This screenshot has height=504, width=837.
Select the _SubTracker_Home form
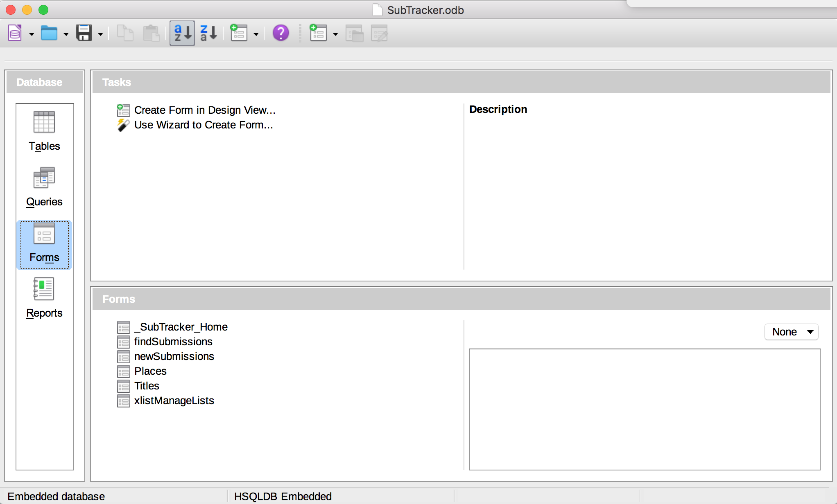point(181,327)
